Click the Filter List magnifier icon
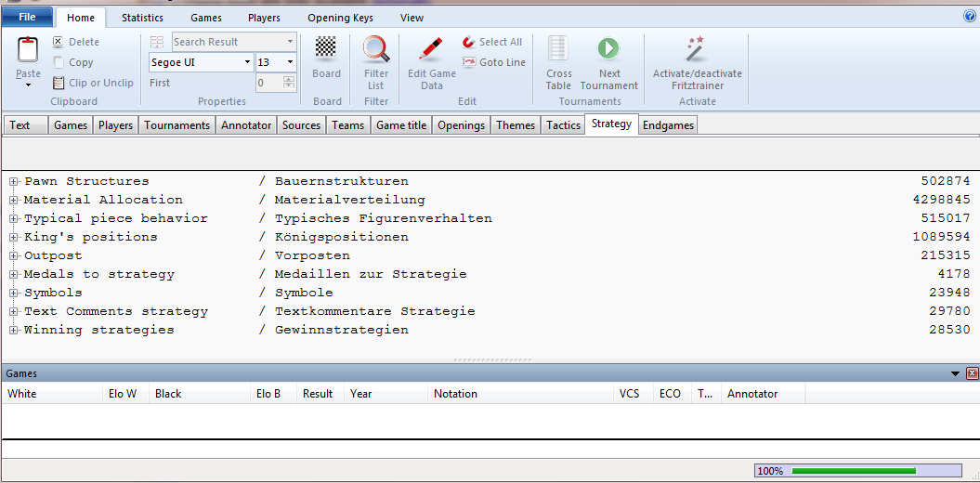Screen dimensions: 980x483 pos(376,50)
